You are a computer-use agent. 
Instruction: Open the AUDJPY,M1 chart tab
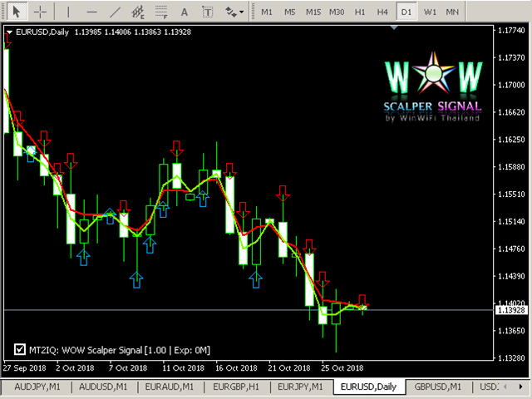click(37, 387)
